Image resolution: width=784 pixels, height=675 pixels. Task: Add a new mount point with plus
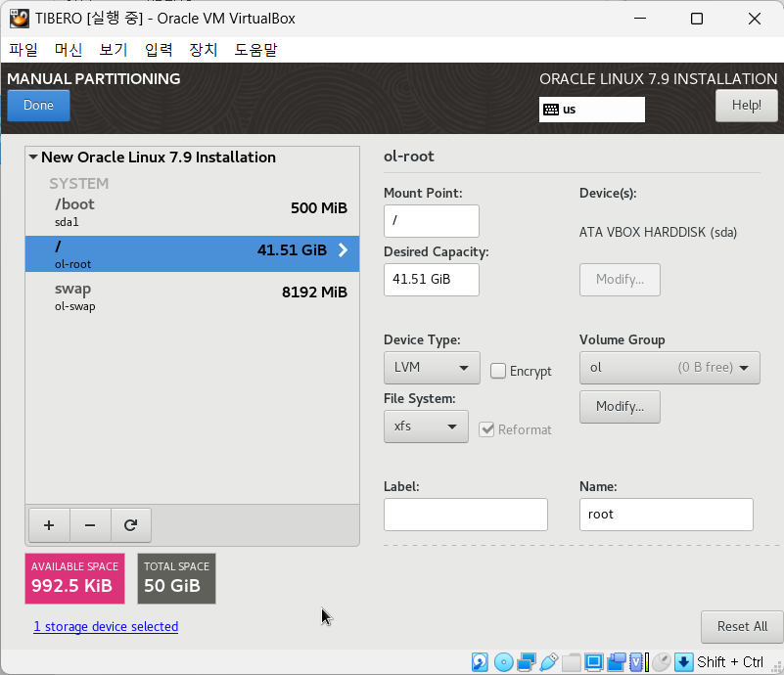click(49, 525)
